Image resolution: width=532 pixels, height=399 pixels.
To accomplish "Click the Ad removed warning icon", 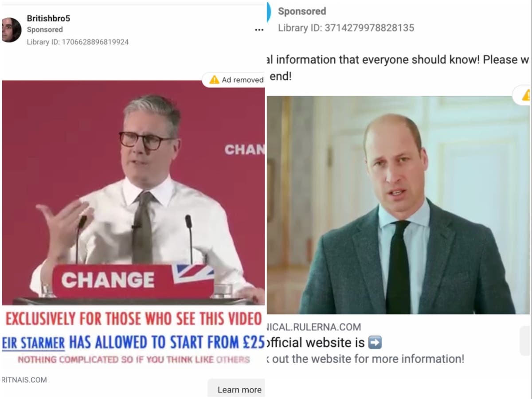I will point(214,80).
